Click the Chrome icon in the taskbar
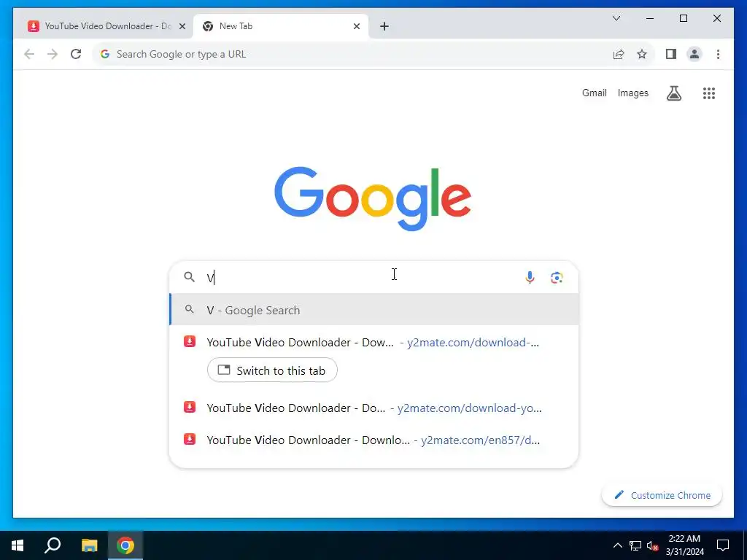The image size is (747, 560). (125, 545)
